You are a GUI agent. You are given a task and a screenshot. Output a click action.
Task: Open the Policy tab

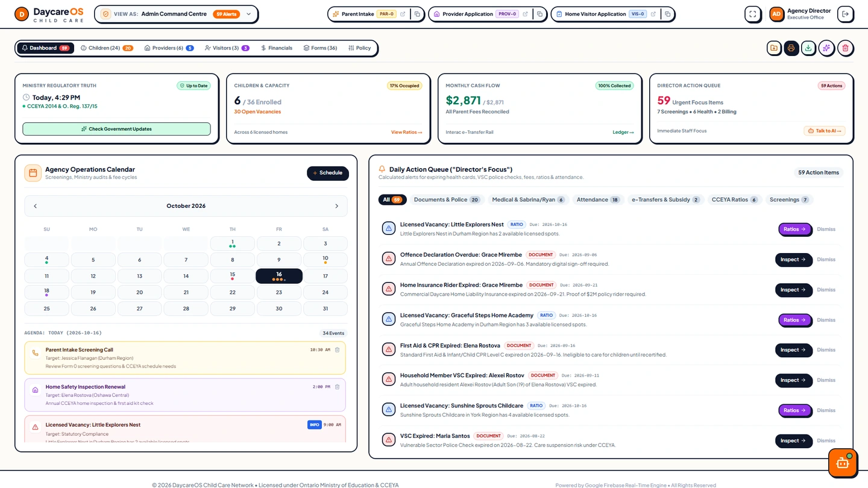(x=360, y=48)
